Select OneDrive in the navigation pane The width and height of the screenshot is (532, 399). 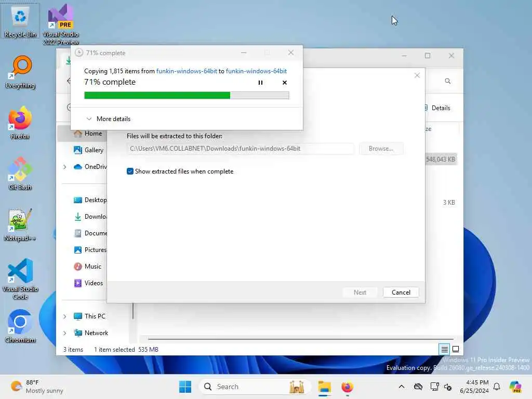click(90, 167)
